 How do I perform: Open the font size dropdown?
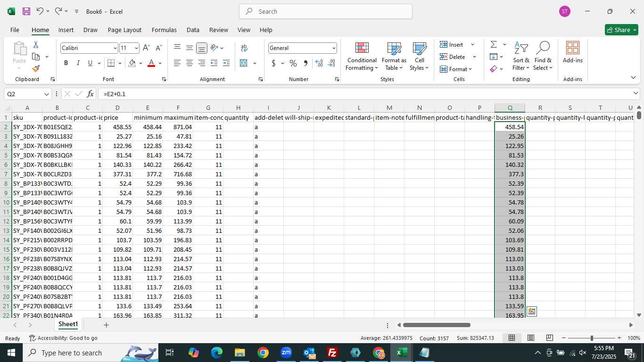[136, 48]
